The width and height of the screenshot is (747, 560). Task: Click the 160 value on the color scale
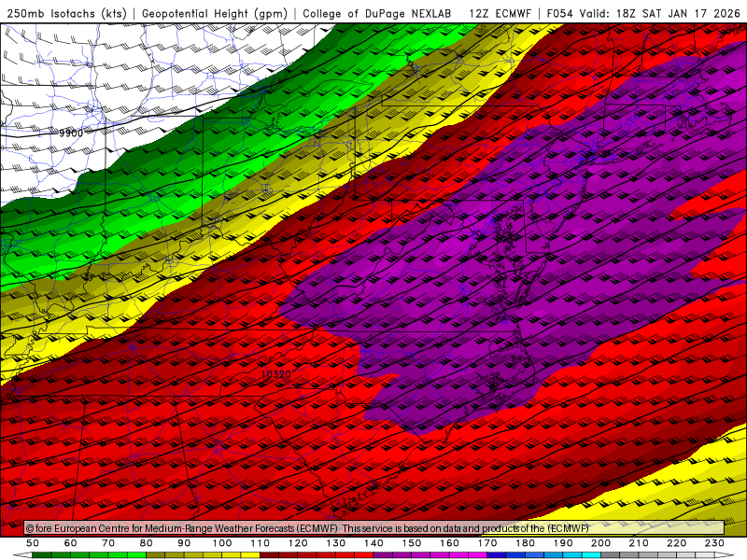(449, 543)
